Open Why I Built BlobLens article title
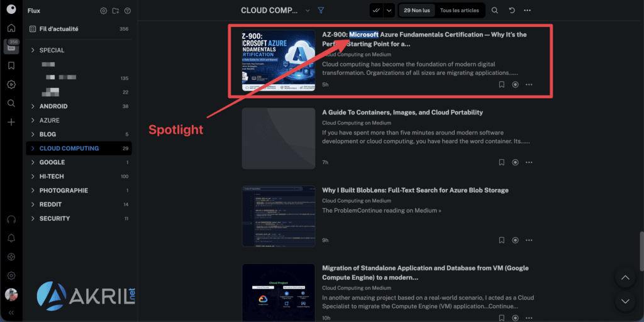 click(415, 190)
